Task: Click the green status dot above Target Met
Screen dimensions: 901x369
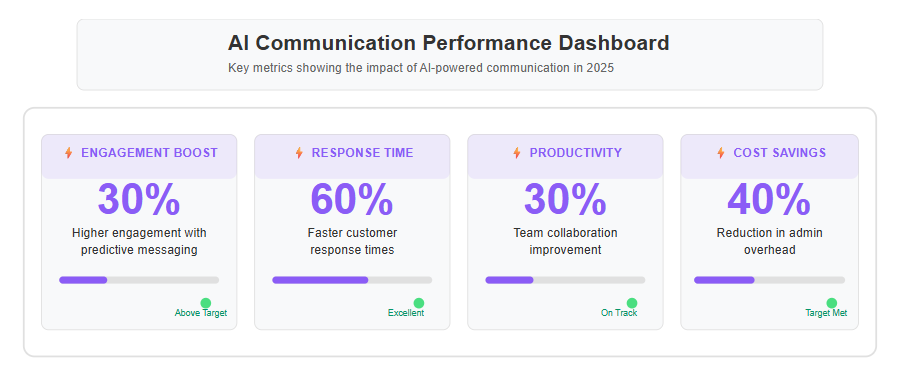Action: (831, 303)
